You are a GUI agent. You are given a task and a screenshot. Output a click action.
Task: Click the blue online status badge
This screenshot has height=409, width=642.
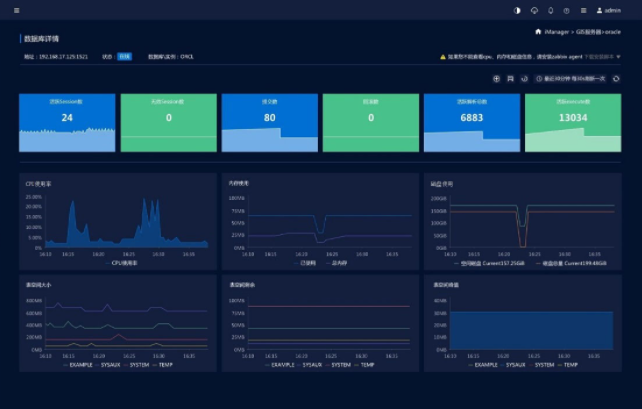(x=124, y=57)
